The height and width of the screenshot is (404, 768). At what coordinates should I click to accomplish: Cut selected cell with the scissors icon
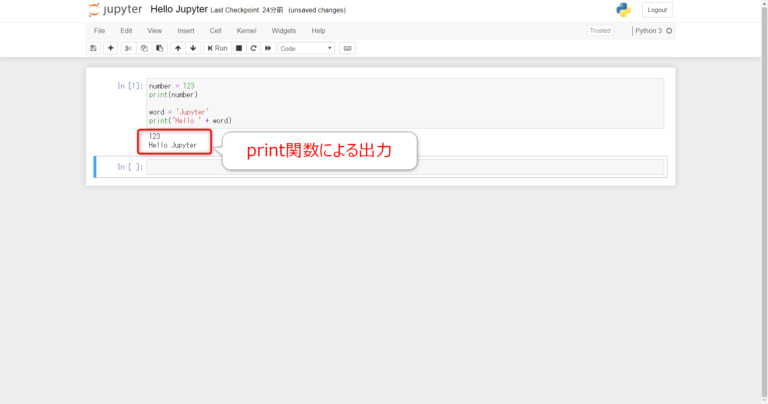pos(128,48)
